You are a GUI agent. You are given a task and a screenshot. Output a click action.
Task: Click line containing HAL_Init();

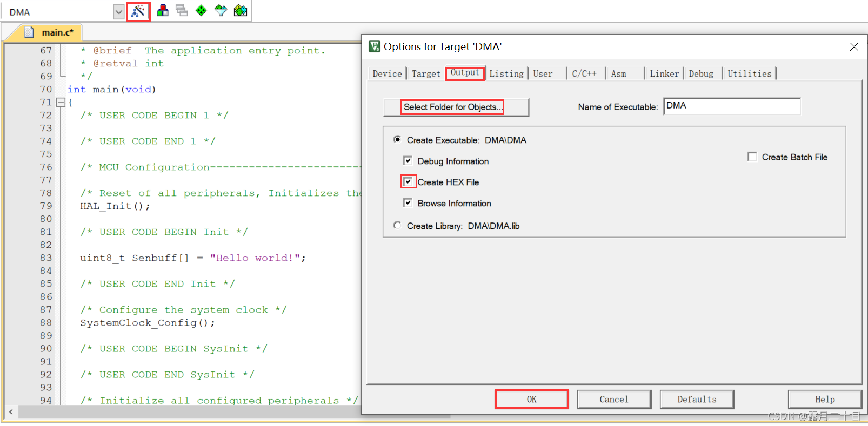pyautogui.click(x=115, y=206)
